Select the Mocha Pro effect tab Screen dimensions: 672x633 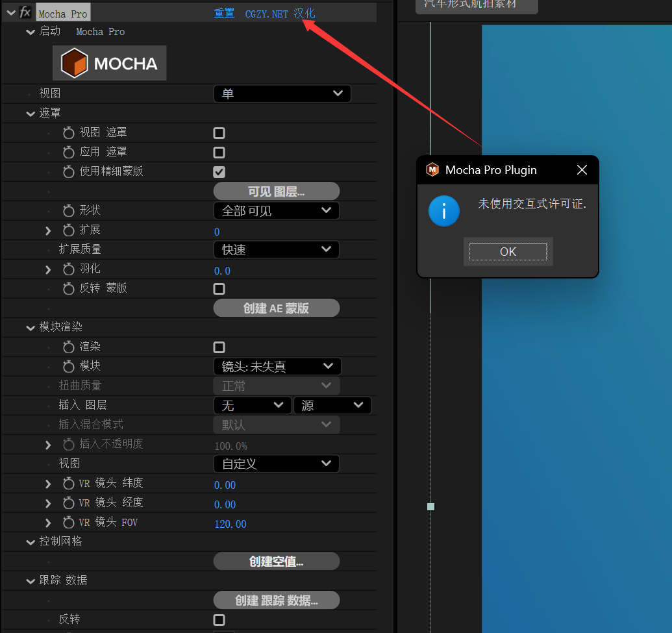point(62,11)
